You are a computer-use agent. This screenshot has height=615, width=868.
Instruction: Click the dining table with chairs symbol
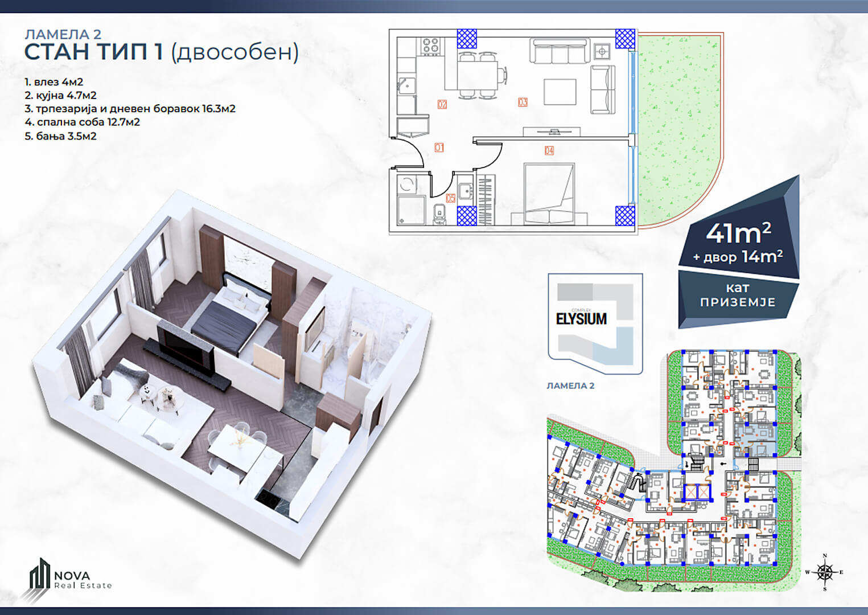click(x=480, y=74)
